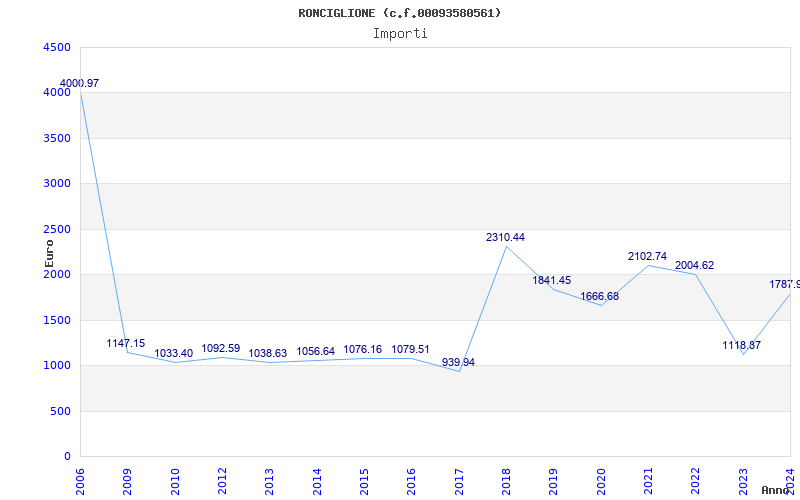Click the 1147.15 data label
Image resolution: width=800 pixels, height=500 pixels.
(126, 343)
